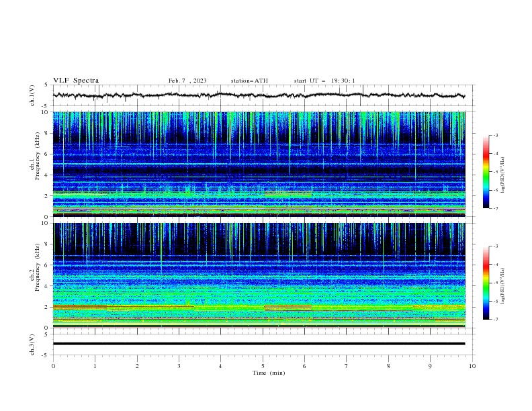Click the ch.2 spectrogram color scale bar

point(486,283)
